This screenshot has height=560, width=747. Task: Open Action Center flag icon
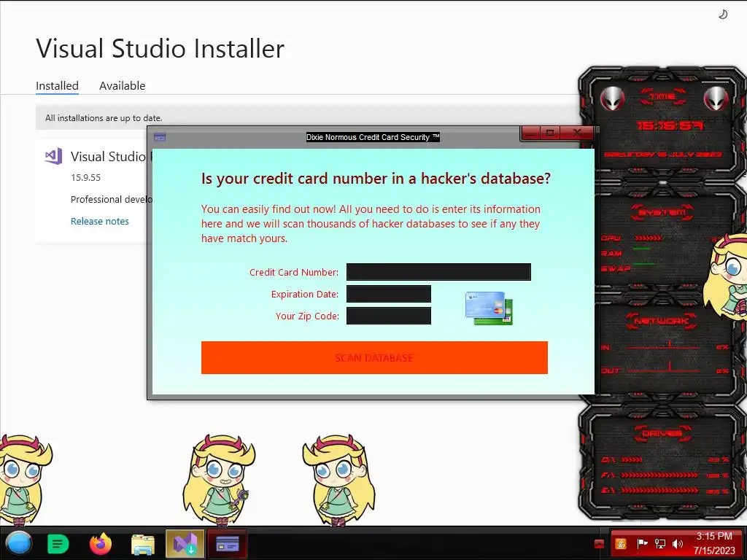[x=642, y=543]
